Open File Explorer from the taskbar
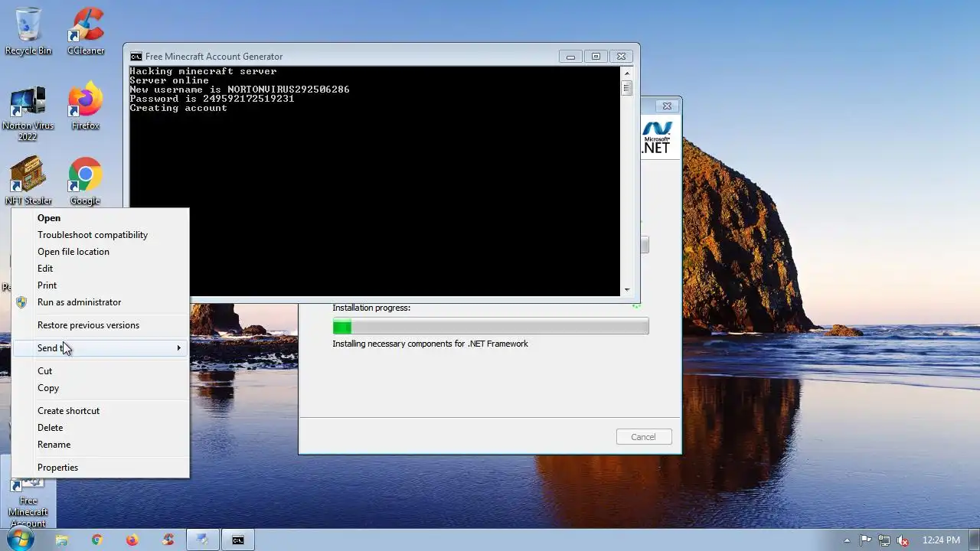The width and height of the screenshot is (980, 551). coord(61,540)
